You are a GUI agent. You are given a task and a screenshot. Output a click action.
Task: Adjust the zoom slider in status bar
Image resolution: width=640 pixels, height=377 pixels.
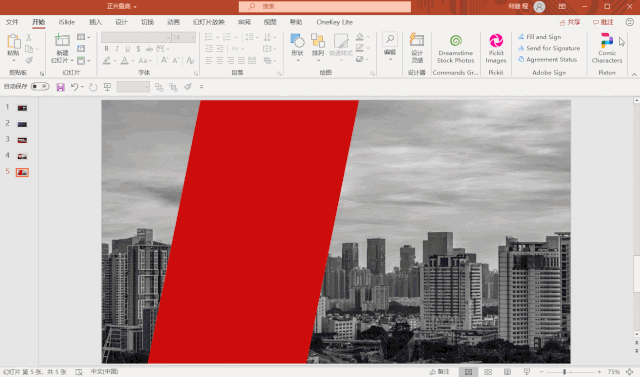(x=564, y=372)
